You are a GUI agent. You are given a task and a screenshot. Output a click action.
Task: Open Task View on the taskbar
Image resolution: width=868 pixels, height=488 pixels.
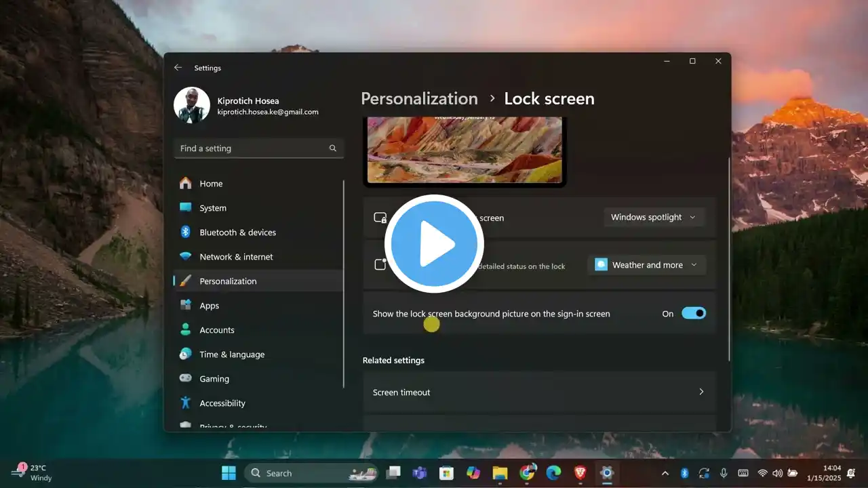[x=393, y=473]
